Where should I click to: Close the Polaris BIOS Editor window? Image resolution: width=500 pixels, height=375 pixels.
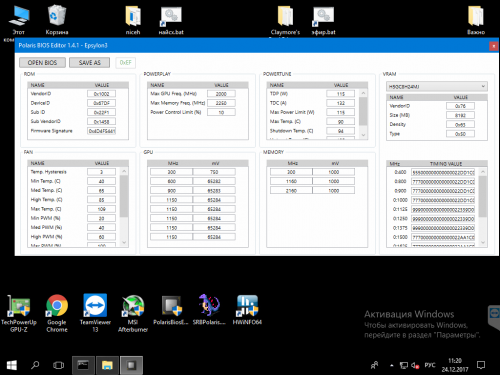[x=494, y=46]
